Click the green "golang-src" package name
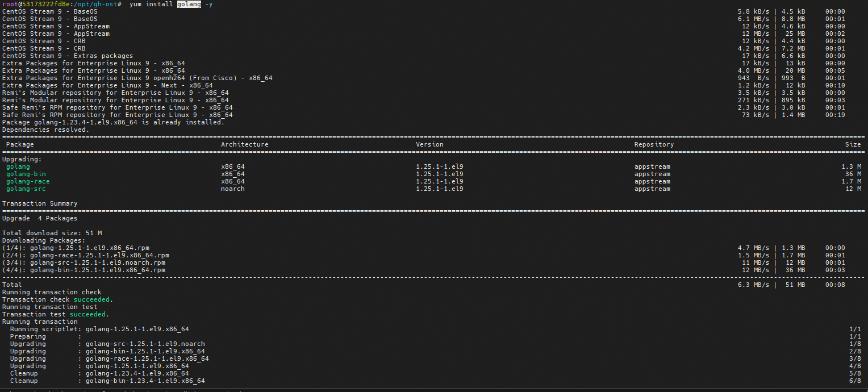Viewport: 868px width, 392px height. (x=26, y=189)
